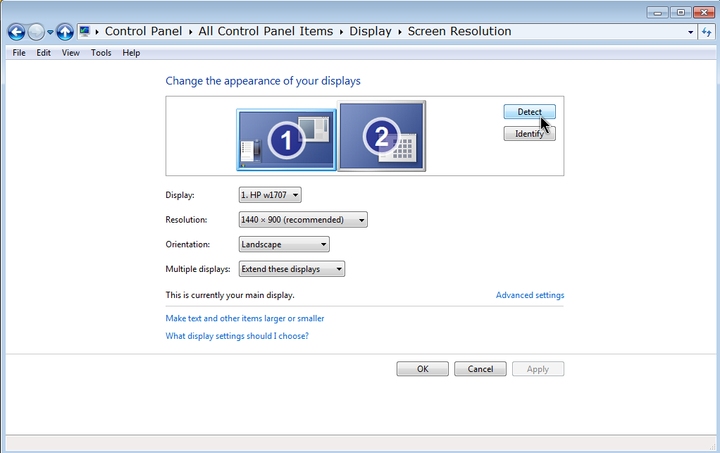720x453 pixels.
Task: Open the Display dropdown HP w1707
Action: click(x=270, y=195)
